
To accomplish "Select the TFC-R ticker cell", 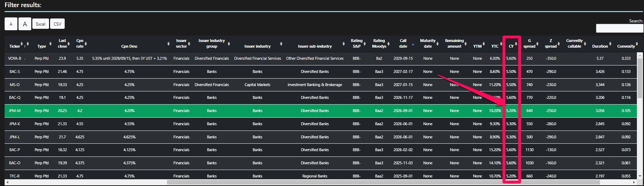I will pyautogui.click(x=15, y=176).
